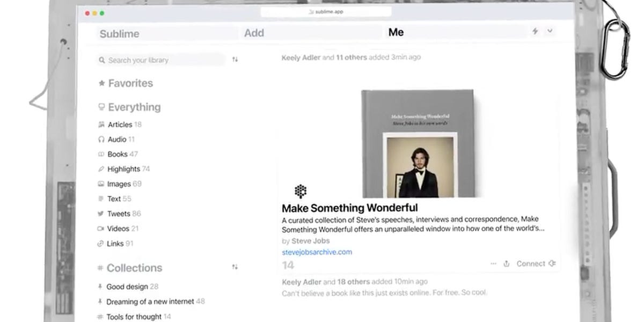644x322 pixels.
Task: Open Dreaming of a new internet collection
Action: [x=156, y=302]
